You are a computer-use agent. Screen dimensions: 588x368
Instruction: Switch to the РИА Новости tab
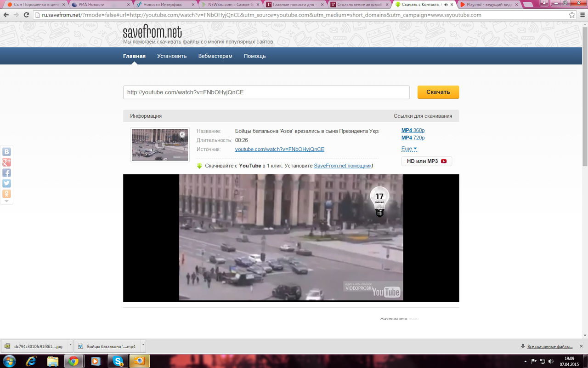(101, 5)
